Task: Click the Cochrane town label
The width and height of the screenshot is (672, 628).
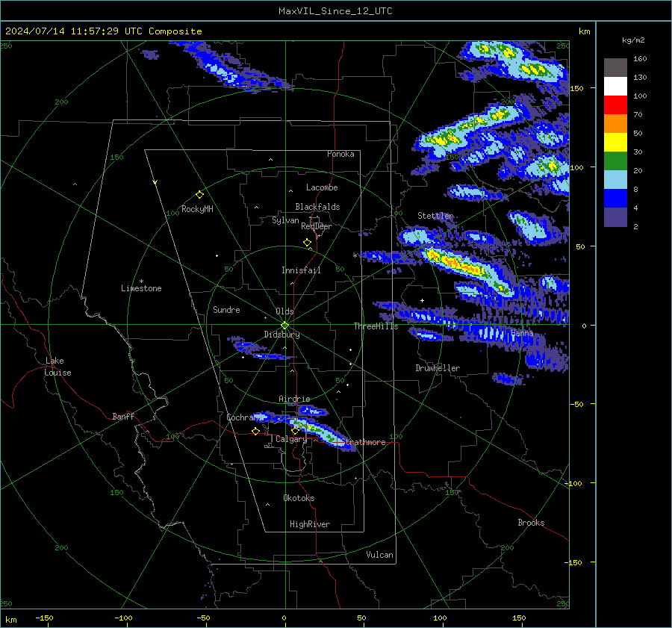Action: [244, 417]
